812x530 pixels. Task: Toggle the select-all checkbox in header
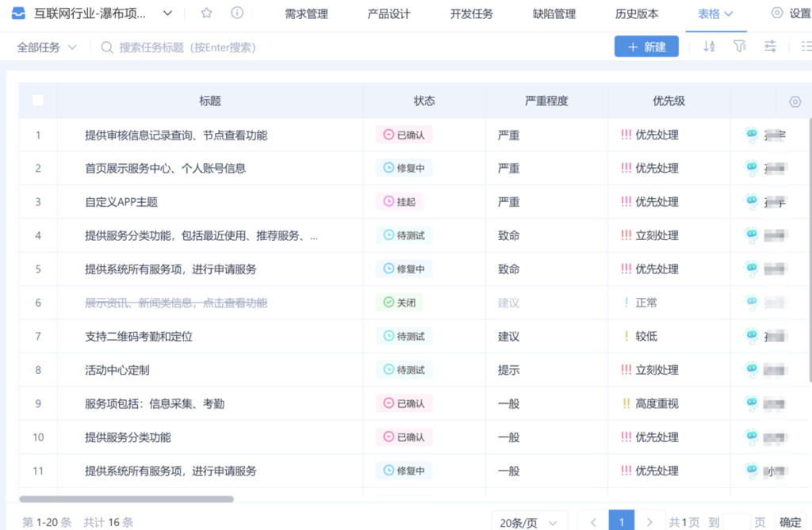click(38, 101)
